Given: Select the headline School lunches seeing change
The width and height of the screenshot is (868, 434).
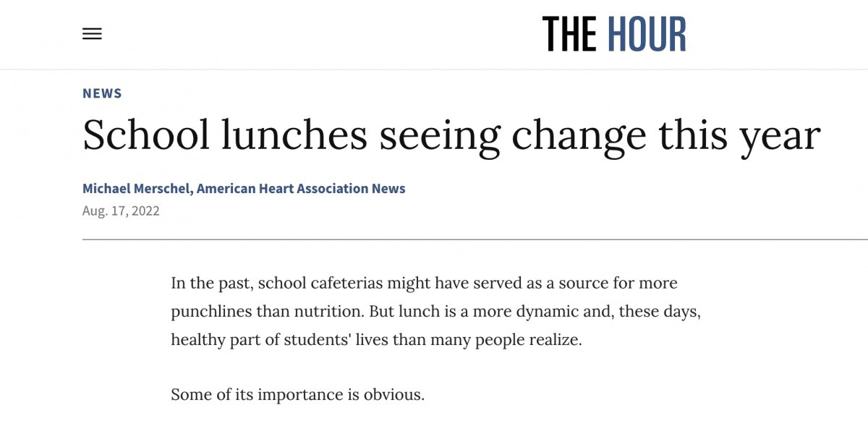Looking at the screenshot, I should pos(451,135).
